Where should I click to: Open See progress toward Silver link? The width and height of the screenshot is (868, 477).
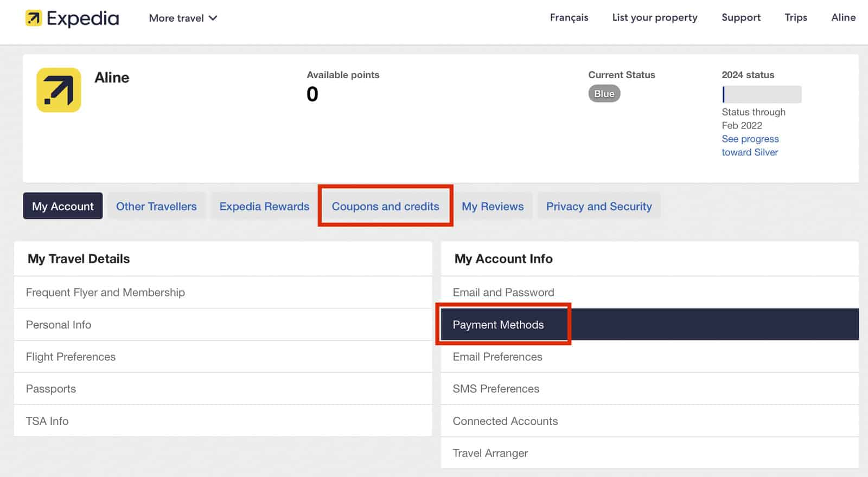pyautogui.click(x=750, y=146)
